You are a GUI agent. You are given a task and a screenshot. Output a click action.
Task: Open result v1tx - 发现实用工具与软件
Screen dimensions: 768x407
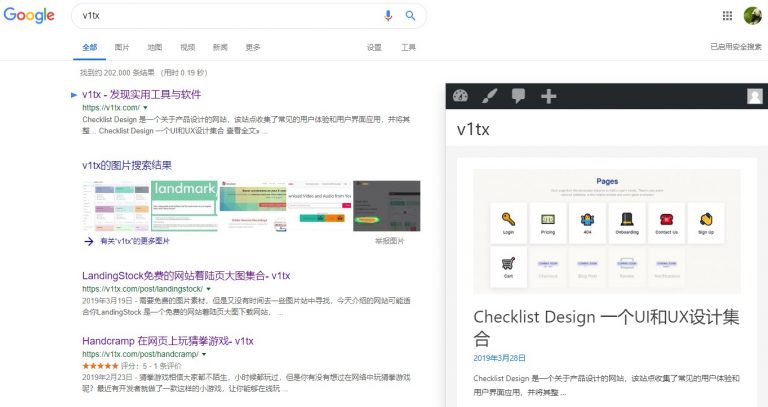click(142, 95)
